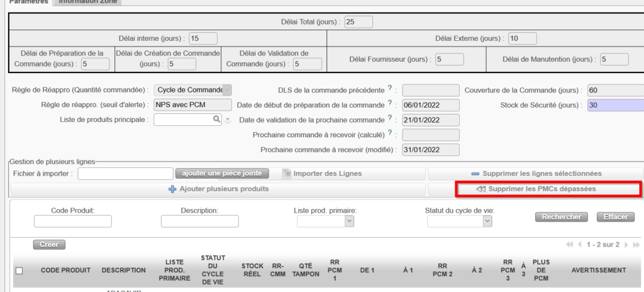Click Importer des Lignes button
Image resolution: width=644 pixels, height=292 pixels.
coord(321,174)
